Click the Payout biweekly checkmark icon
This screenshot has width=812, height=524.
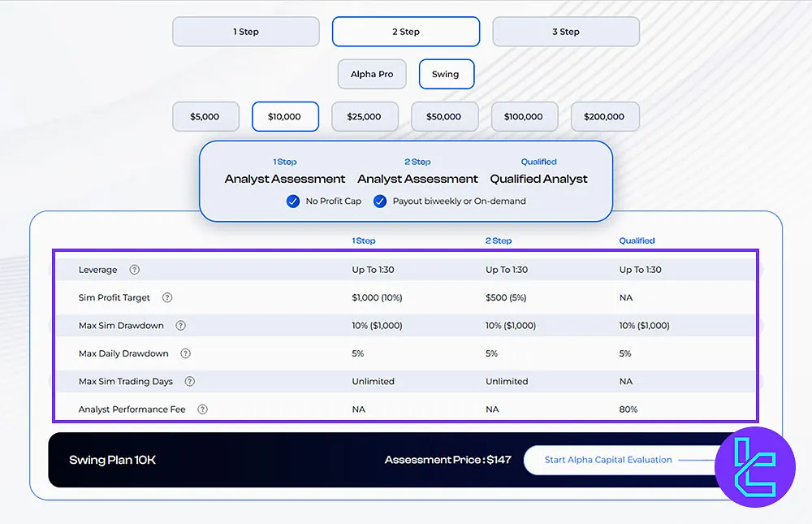click(x=380, y=201)
